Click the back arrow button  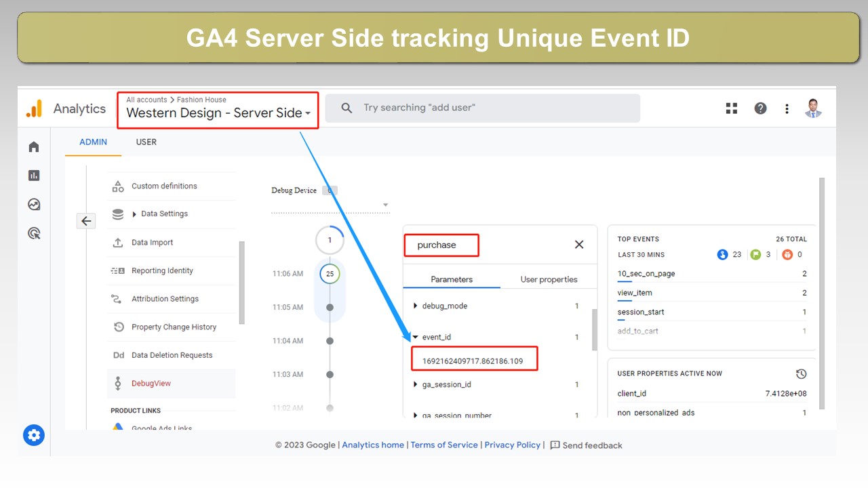point(86,221)
